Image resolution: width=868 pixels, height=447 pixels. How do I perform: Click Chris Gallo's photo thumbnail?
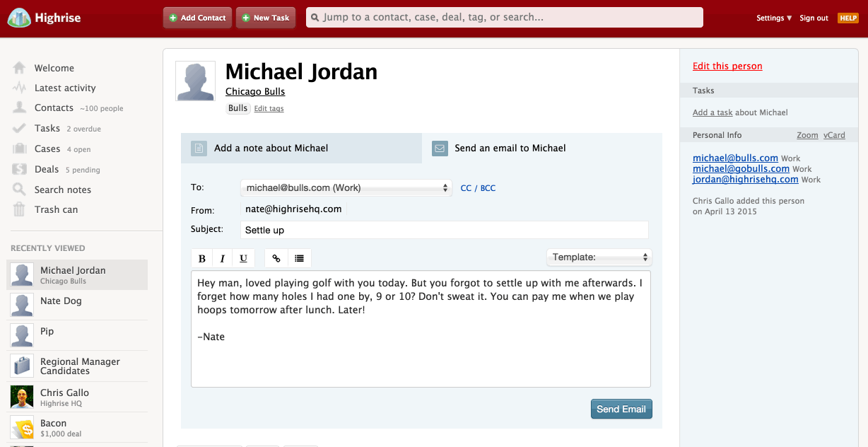pos(22,397)
